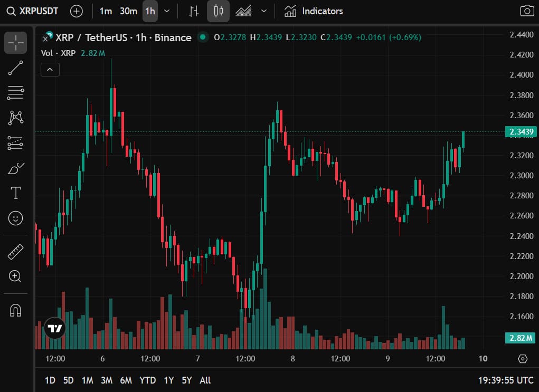Expand the time interval dropdown arrow
This screenshot has height=392, width=539.
click(167, 11)
